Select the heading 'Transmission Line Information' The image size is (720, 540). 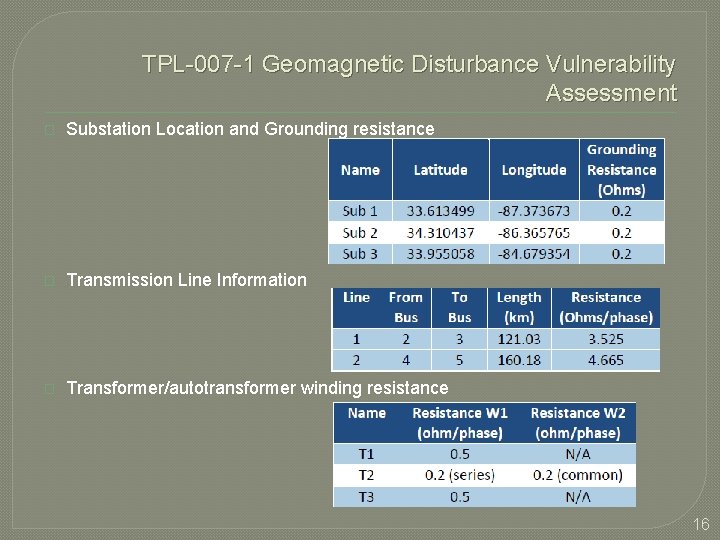186,280
